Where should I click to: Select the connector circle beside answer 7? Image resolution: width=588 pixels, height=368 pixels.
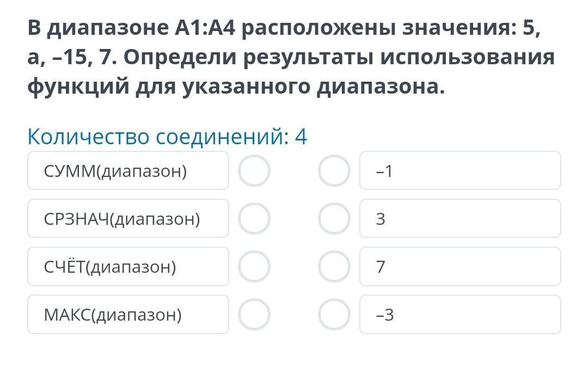(334, 267)
